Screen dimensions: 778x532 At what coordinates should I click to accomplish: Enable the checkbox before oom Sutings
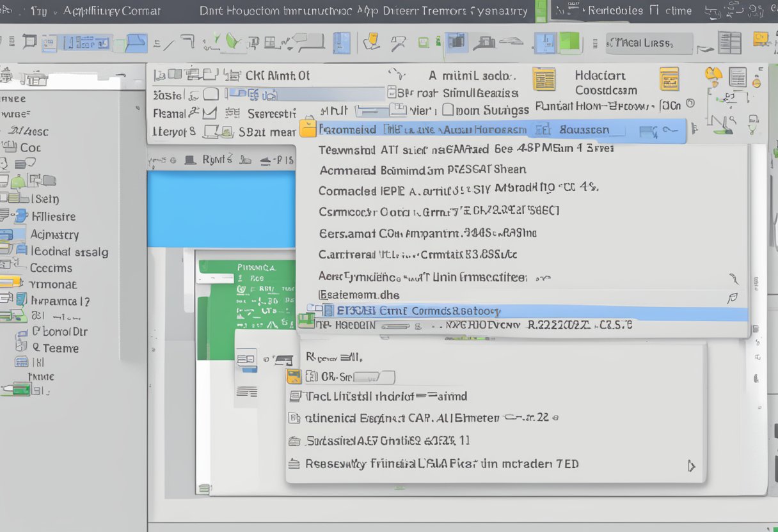(448, 110)
